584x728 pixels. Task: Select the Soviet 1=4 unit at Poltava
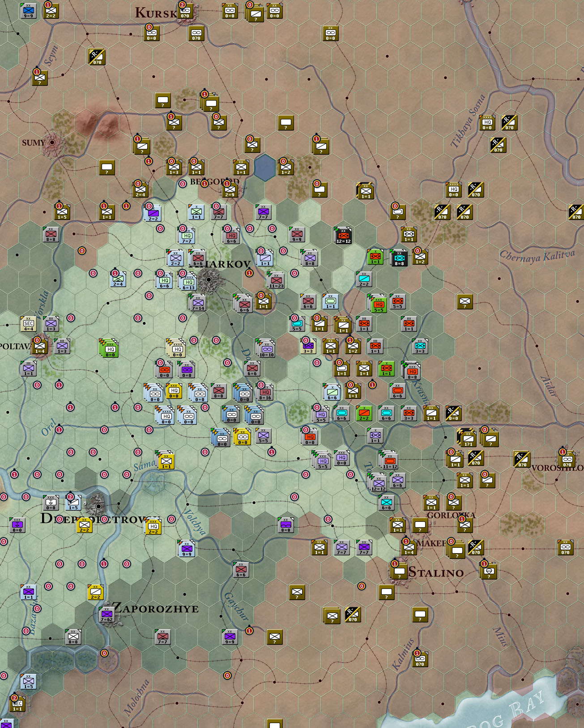[40, 346]
